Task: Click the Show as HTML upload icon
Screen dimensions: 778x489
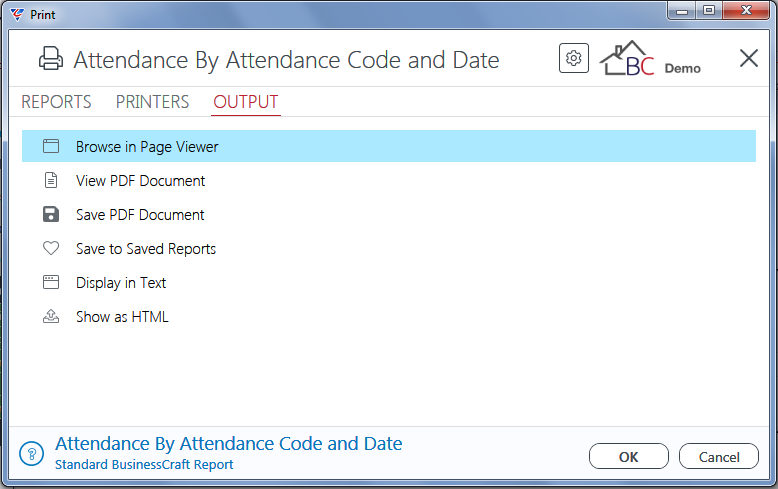Action: point(51,316)
